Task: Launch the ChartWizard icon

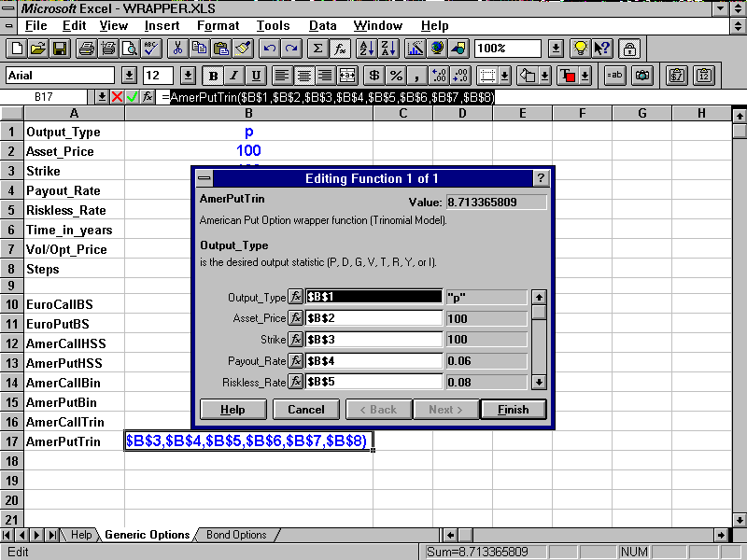Action: pos(415,49)
